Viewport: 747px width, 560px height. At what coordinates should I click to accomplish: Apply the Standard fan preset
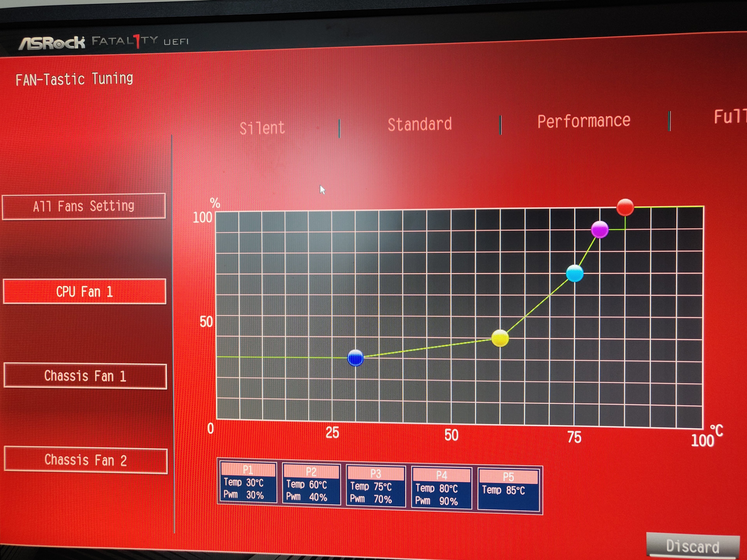coord(419,124)
